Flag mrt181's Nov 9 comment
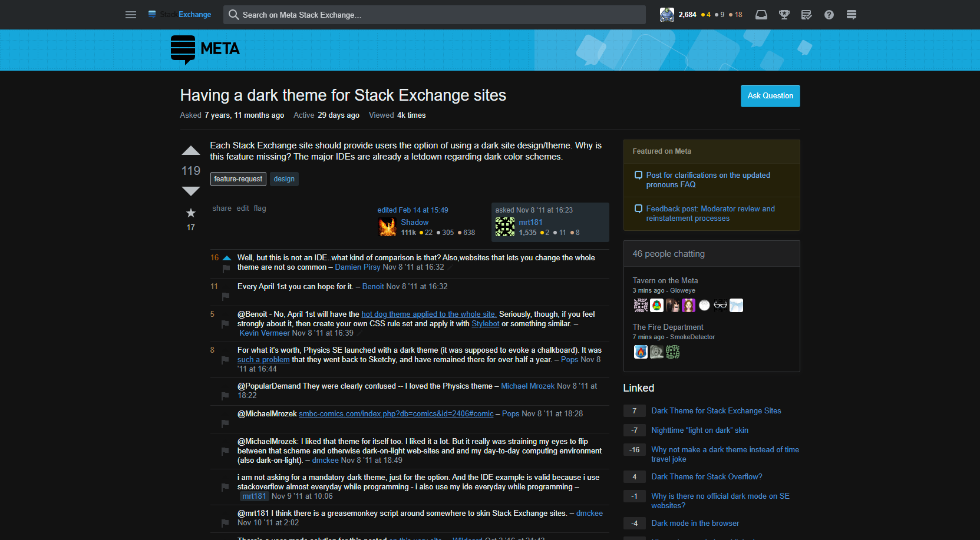The width and height of the screenshot is (980, 540). click(x=225, y=487)
